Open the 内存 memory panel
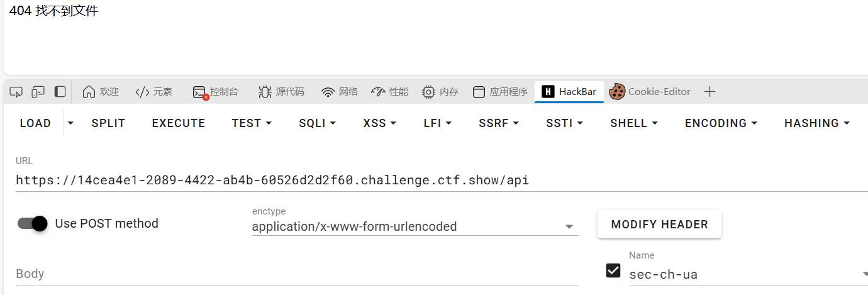 tap(440, 92)
